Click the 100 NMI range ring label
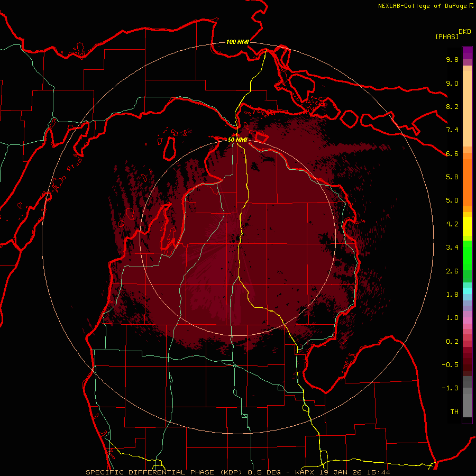 (x=237, y=42)
